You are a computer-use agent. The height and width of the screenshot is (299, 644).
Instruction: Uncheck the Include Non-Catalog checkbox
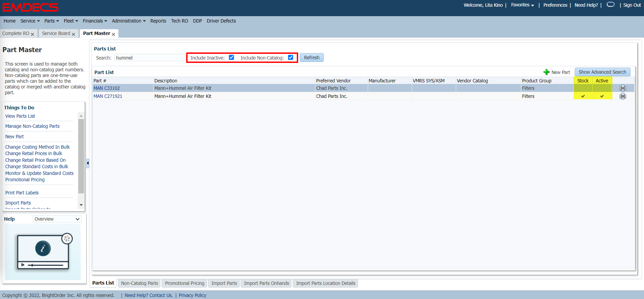(291, 58)
